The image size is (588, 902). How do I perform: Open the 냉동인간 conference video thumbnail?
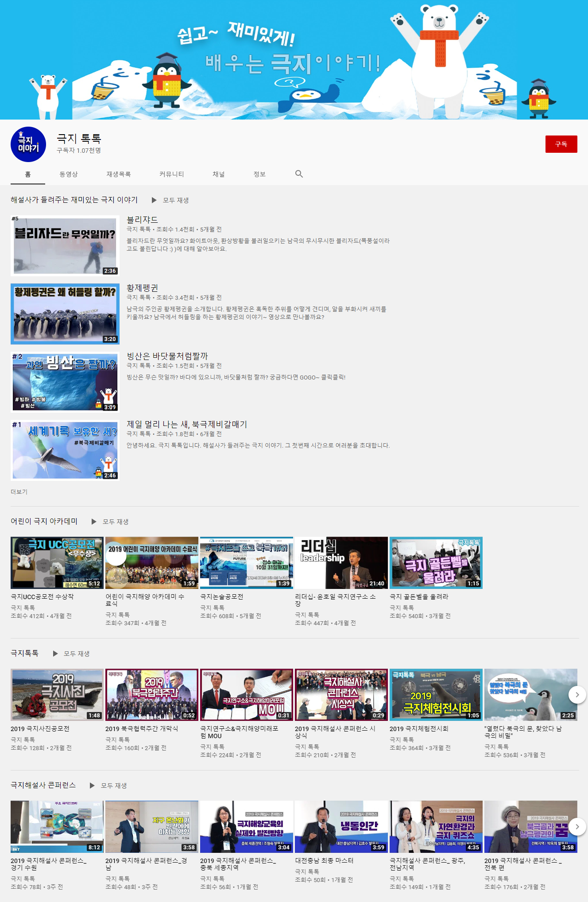pos(341,827)
